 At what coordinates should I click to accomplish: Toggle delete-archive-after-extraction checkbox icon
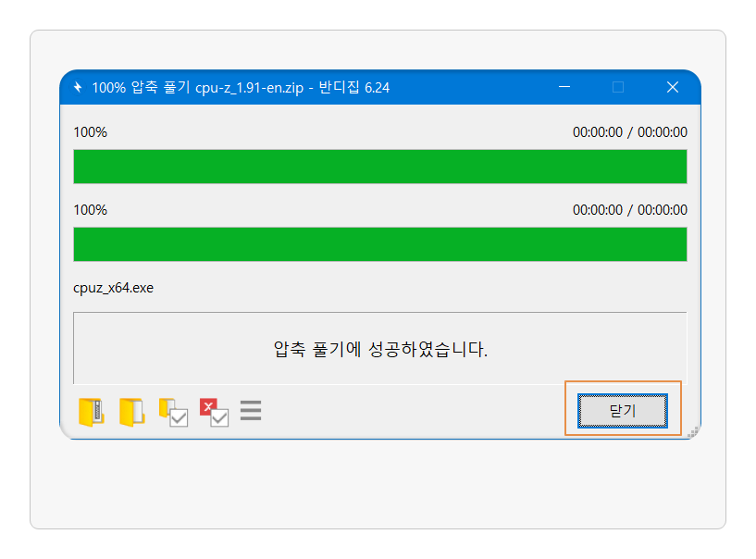point(214,412)
